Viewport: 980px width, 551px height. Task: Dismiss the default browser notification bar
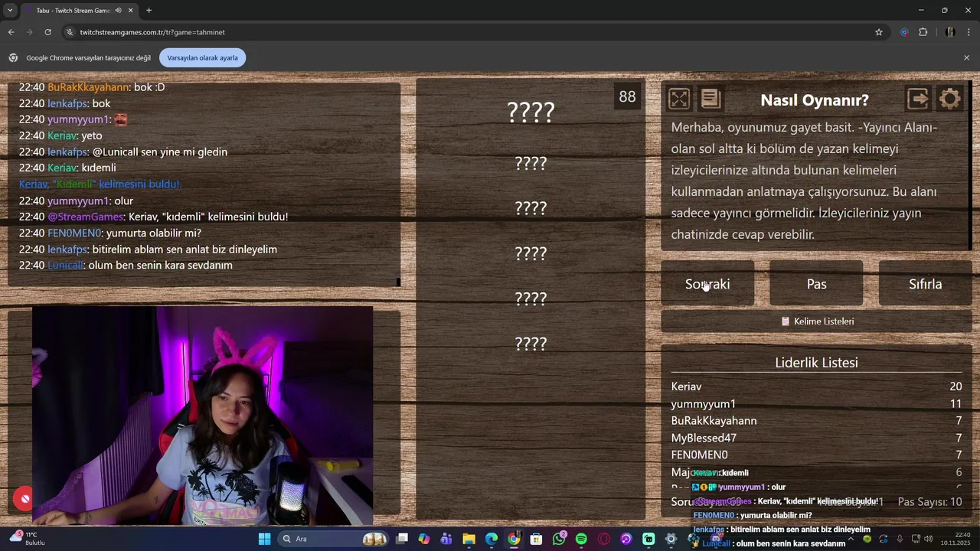(x=966, y=57)
